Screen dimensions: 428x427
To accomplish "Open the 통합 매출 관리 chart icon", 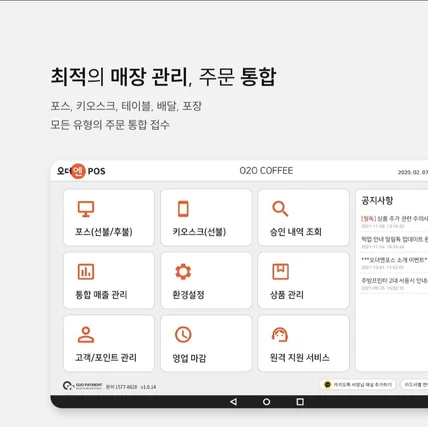I will [86, 272].
